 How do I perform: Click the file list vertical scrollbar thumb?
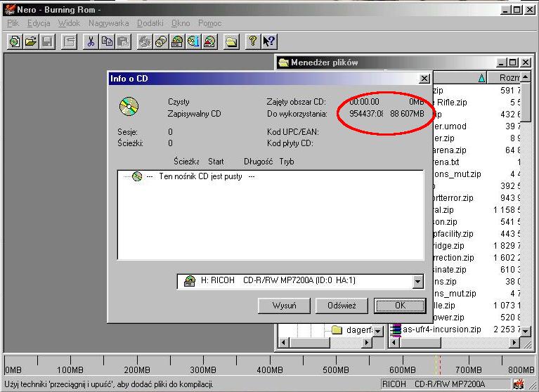click(x=525, y=102)
